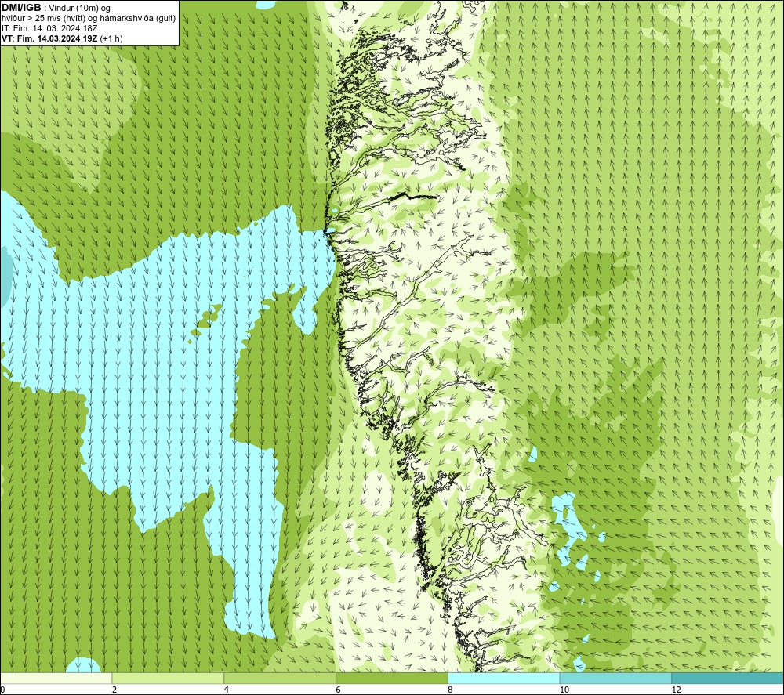Click the 'Vindur (10m) og' label

tap(81, 9)
